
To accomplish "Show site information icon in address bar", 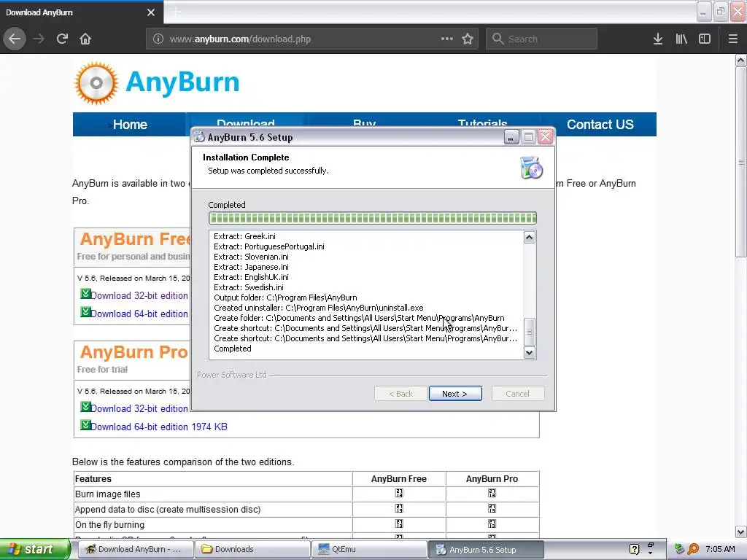I will pos(158,39).
